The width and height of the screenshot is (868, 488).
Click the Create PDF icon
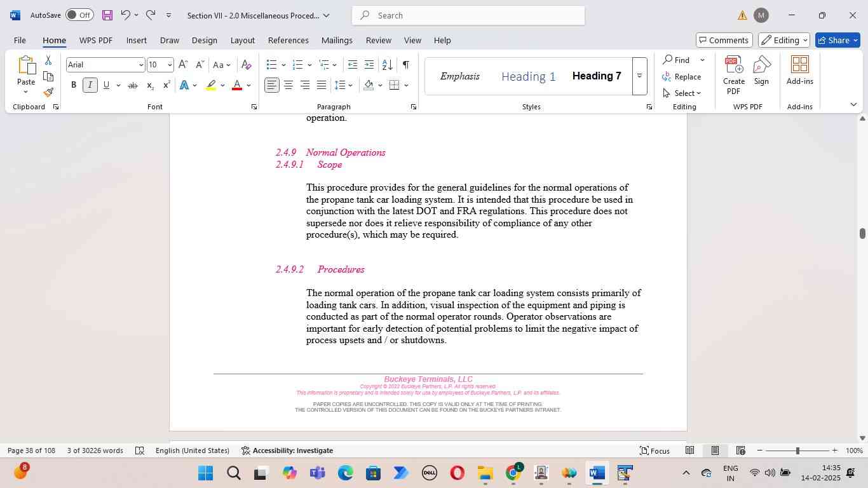coord(733,75)
